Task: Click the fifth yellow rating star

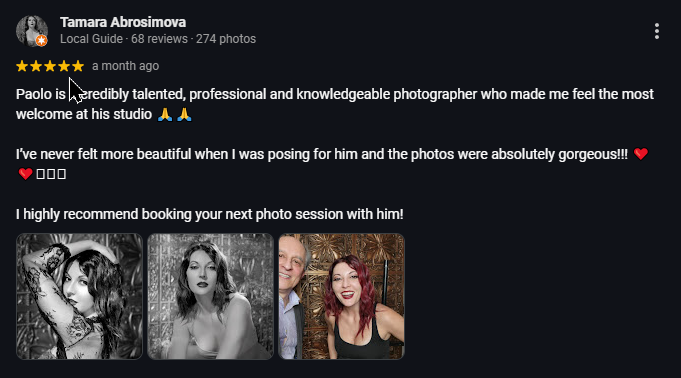Action: coord(78,66)
